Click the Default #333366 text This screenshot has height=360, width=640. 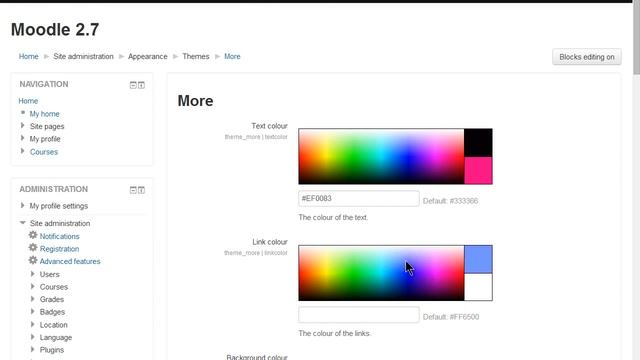coord(450,201)
